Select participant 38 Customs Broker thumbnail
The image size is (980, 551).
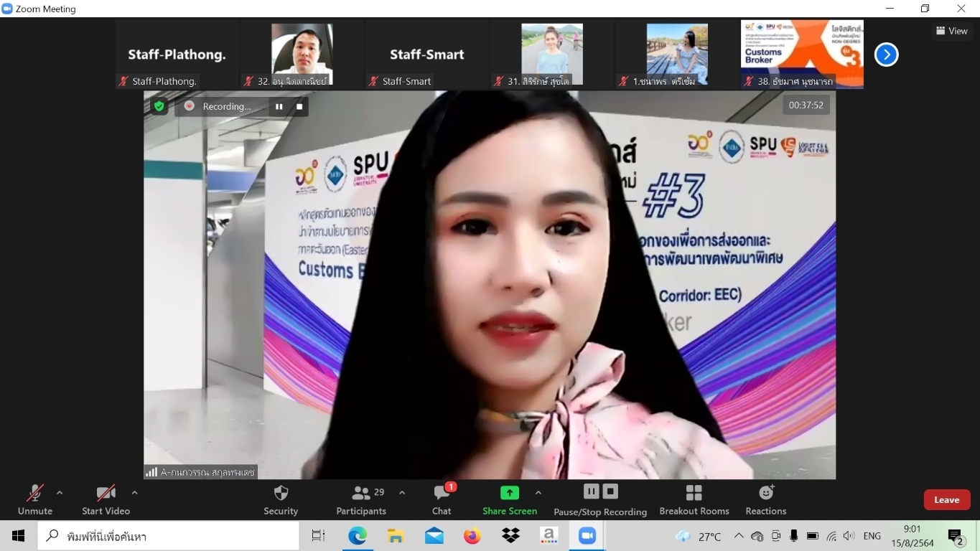802,55
